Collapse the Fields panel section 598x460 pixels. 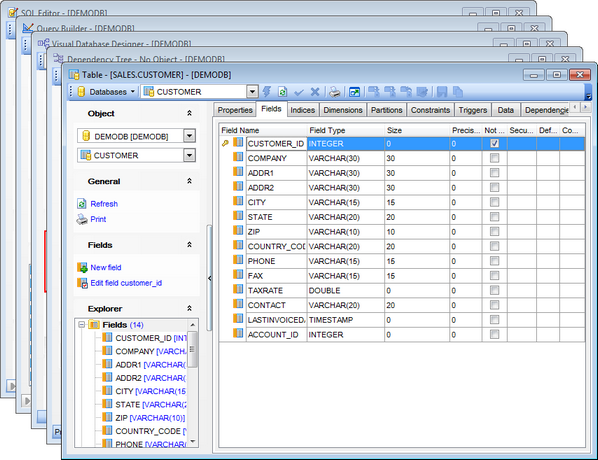189,245
